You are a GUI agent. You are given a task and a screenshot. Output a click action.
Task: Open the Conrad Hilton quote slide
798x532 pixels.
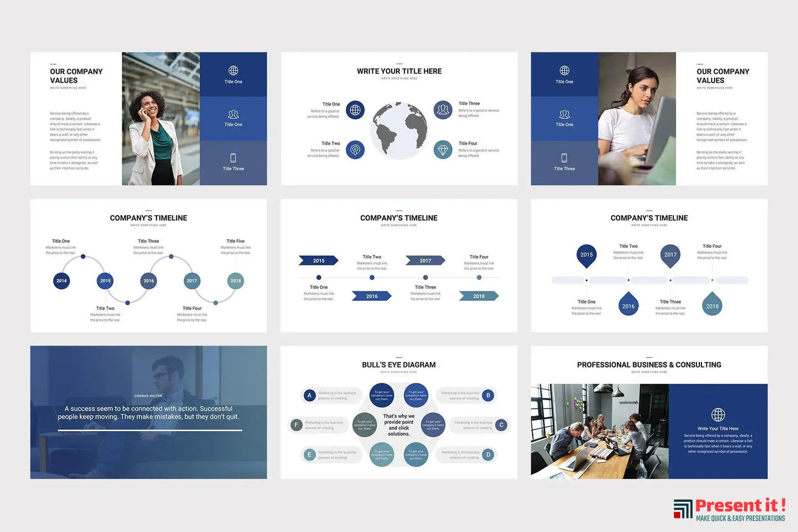tap(149, 412)
